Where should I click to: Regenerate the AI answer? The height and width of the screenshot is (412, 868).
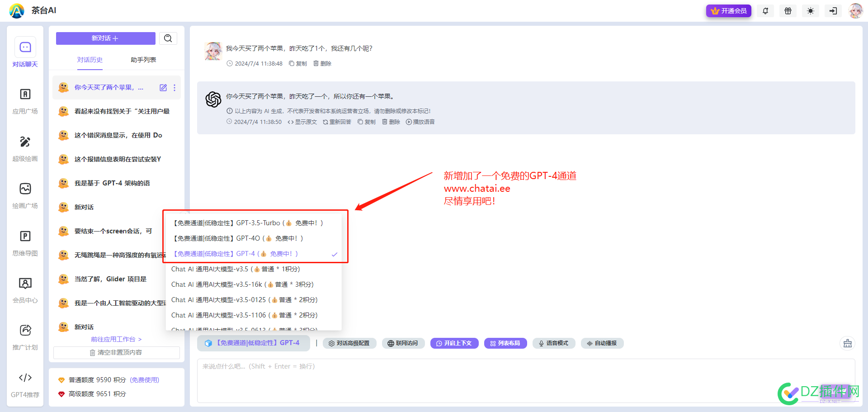337,122
